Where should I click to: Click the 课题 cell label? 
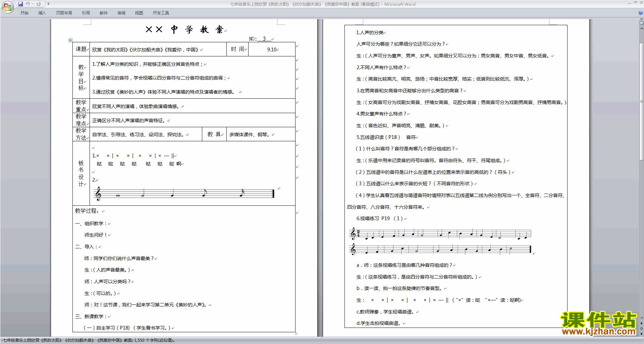click(x=81, y=49)
